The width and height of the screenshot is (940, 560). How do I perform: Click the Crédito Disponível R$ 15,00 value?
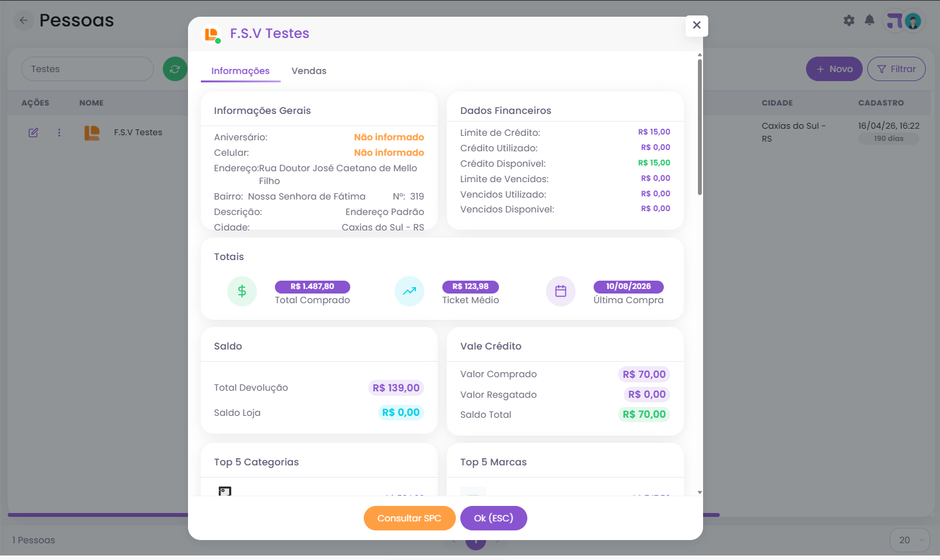click(x=654, y=163)
